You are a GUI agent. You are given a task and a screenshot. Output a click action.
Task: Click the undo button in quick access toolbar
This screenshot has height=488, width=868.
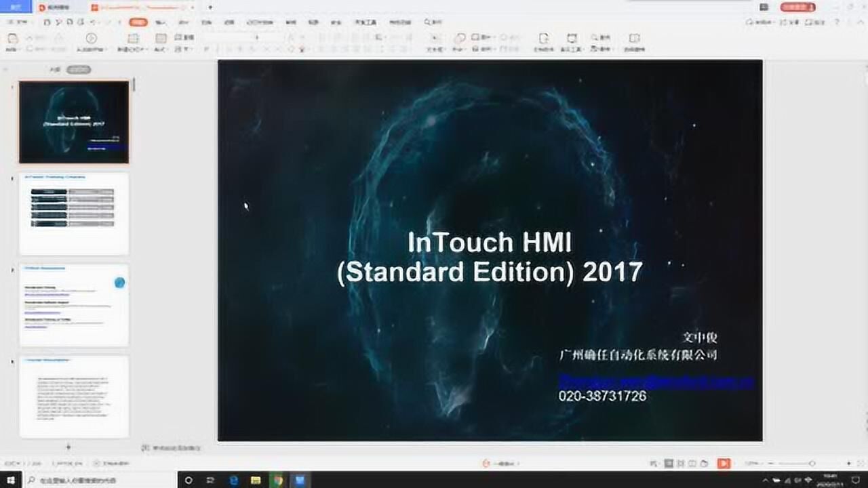click(x=93, y=22)
